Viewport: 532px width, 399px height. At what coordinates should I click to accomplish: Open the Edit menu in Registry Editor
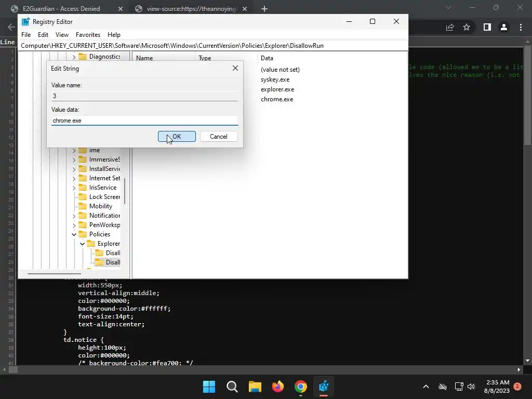(43, 35)
